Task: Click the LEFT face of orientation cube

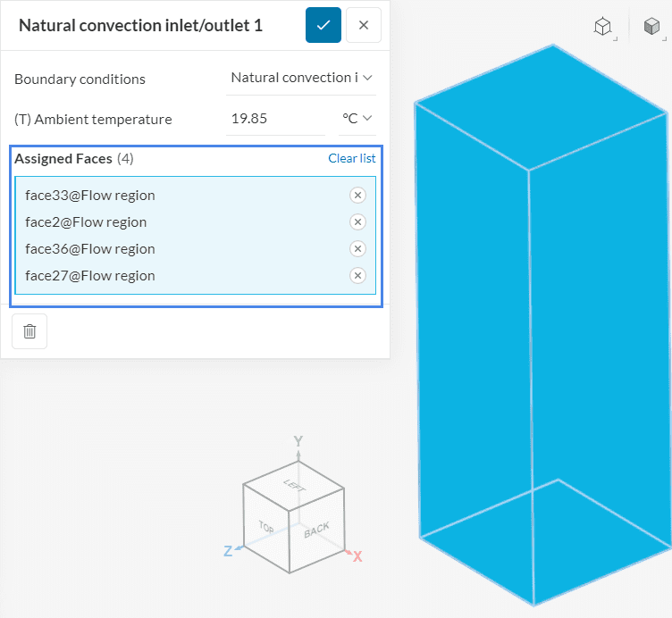Action: coord(293,485)
